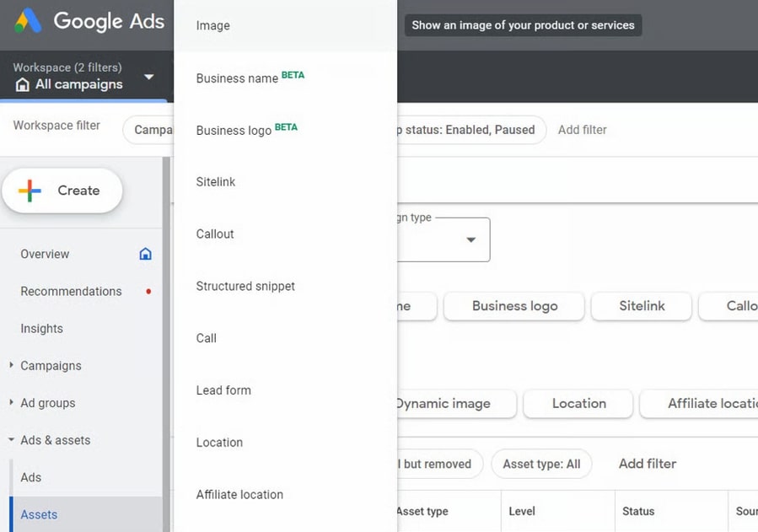Collapse the Ads & assets section arrow

click(11, 440)
